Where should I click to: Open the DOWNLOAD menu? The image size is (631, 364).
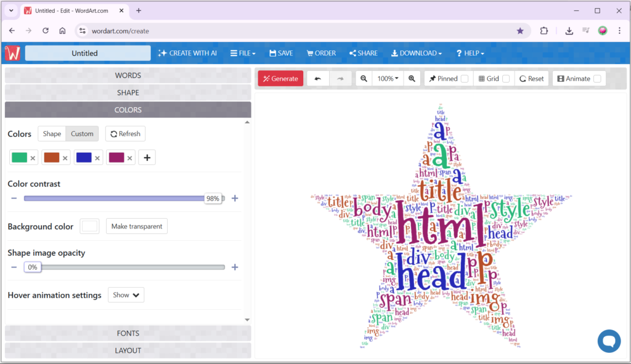point(417,53)
